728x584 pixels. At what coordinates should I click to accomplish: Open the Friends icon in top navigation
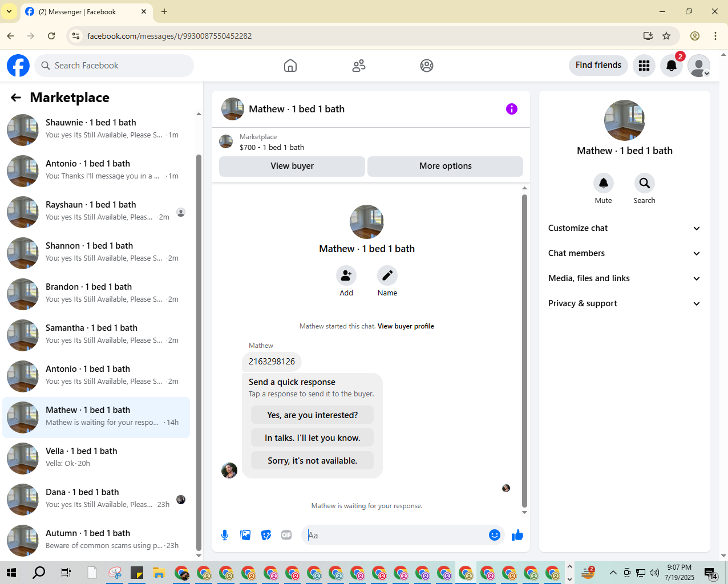tap(359, 66)
